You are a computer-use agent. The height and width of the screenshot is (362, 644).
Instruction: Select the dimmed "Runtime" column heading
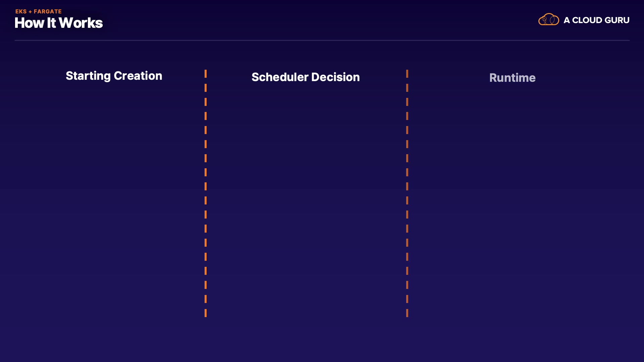click(x=512, y=78)
